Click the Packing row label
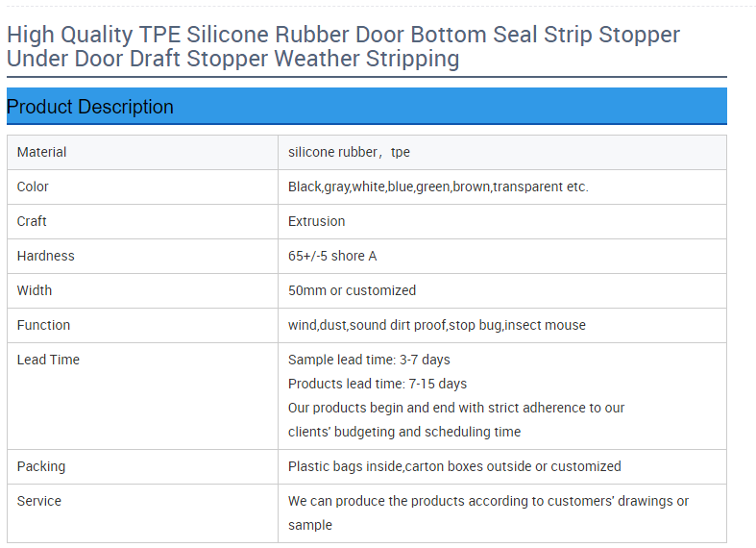 (x=41, y=466)
